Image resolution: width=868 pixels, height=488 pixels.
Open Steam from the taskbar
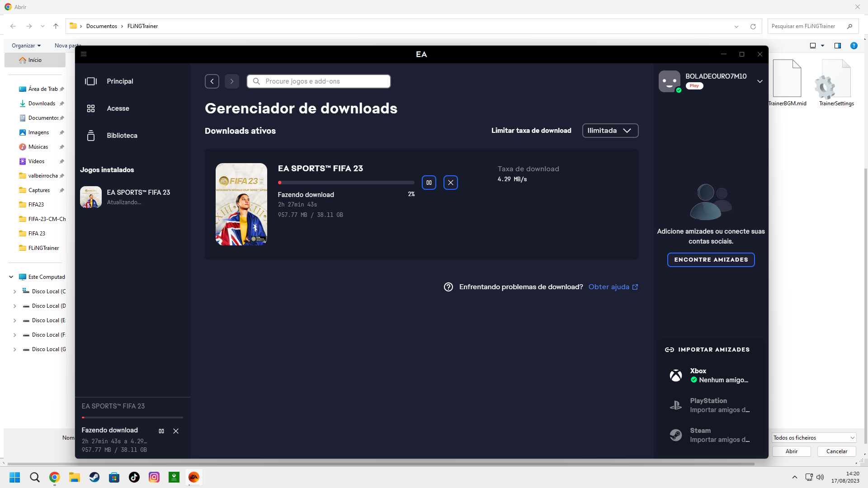[x=94, y=477]
